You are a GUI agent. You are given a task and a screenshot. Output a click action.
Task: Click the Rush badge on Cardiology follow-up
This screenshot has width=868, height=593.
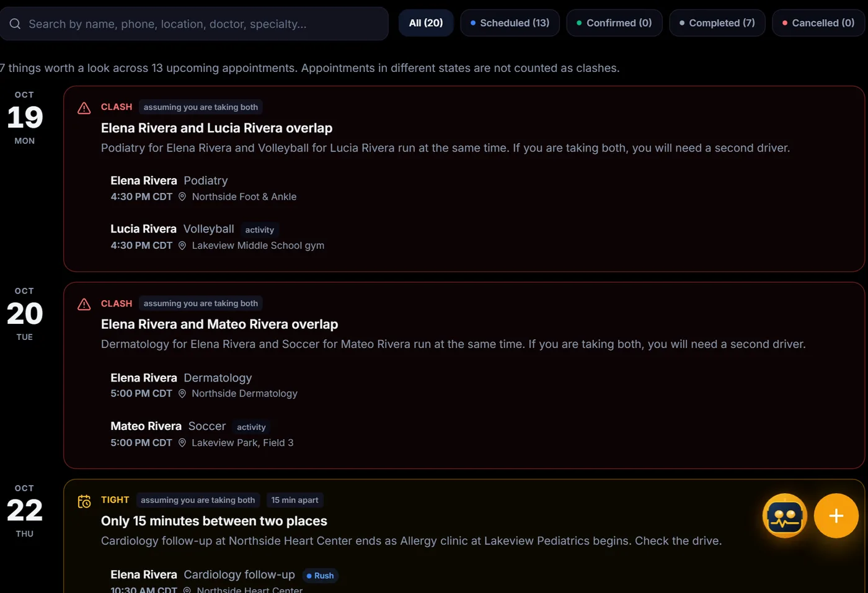pos(321,576)
